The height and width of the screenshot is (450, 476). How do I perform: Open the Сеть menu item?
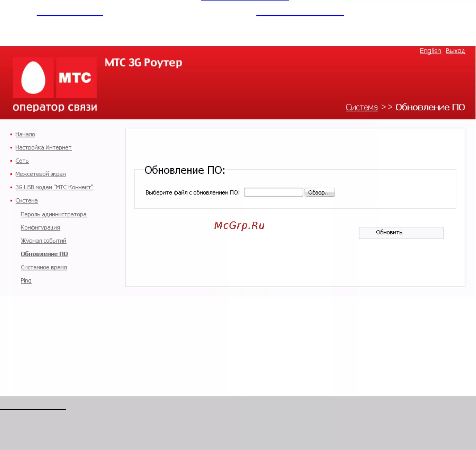(22, 161)
